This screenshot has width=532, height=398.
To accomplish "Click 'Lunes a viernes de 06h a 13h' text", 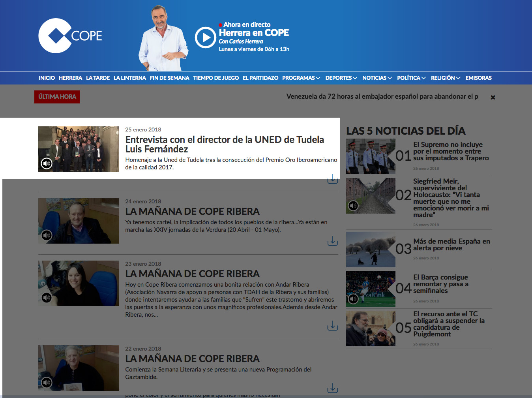I will [x=254, y=49].
